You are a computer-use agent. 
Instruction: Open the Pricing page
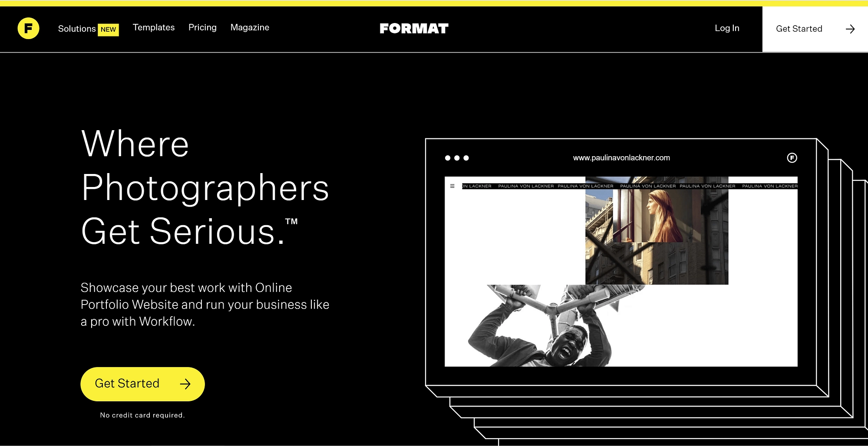[x=202, y=27]
